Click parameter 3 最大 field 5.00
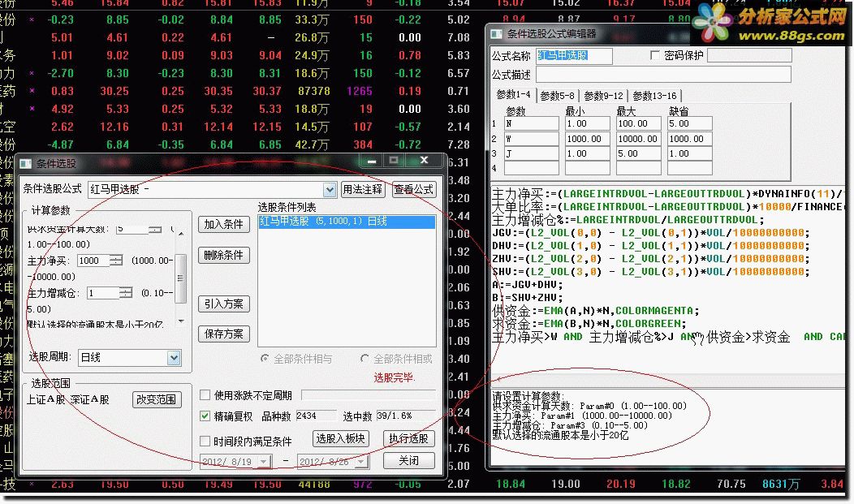 (638, 153)
